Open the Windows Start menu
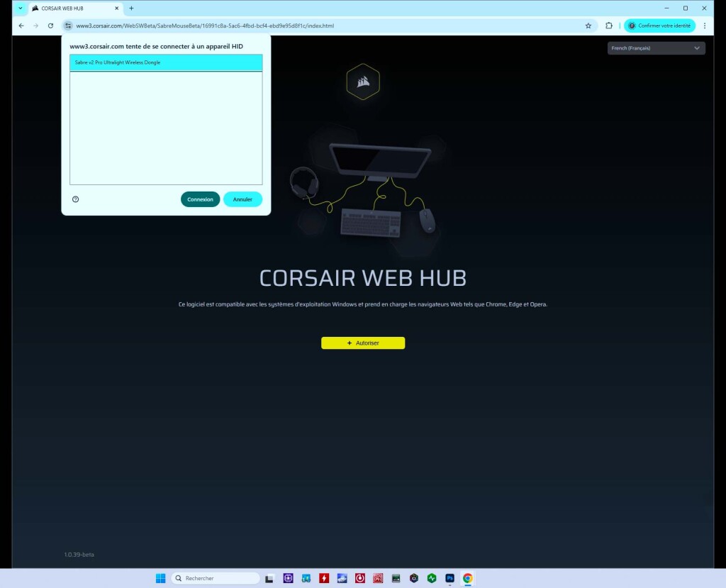This screenshot has height=588, width=726. click(x=161, y=578)
